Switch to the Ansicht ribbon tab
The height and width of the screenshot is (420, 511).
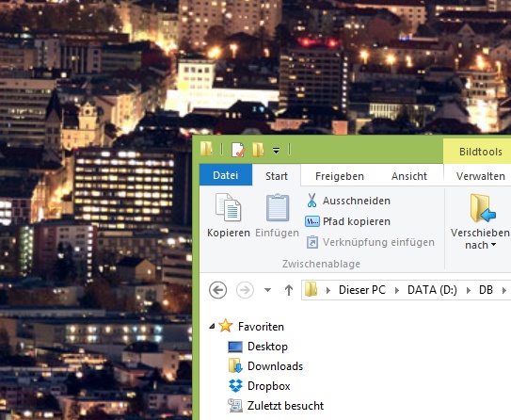pyautogui.click(x=409, y=176)
